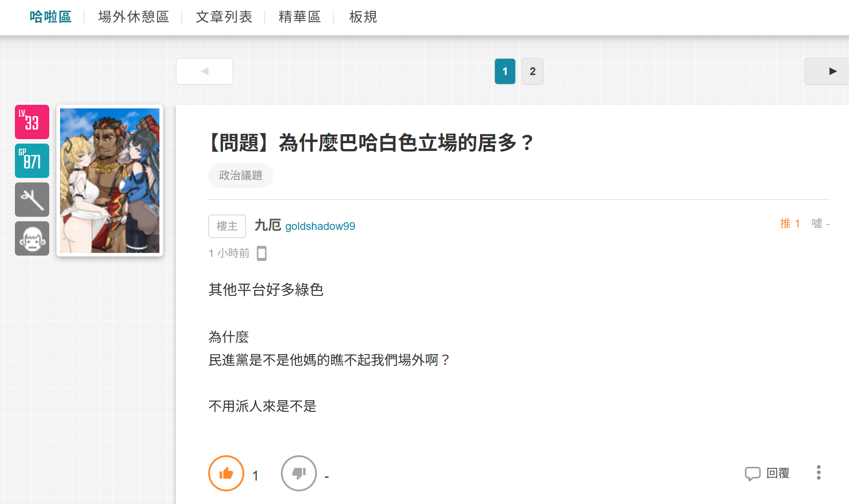The width and height of the screenshot is (849, 504).
Task: Open the 哈啦區 tab
Action: [51, 17]
